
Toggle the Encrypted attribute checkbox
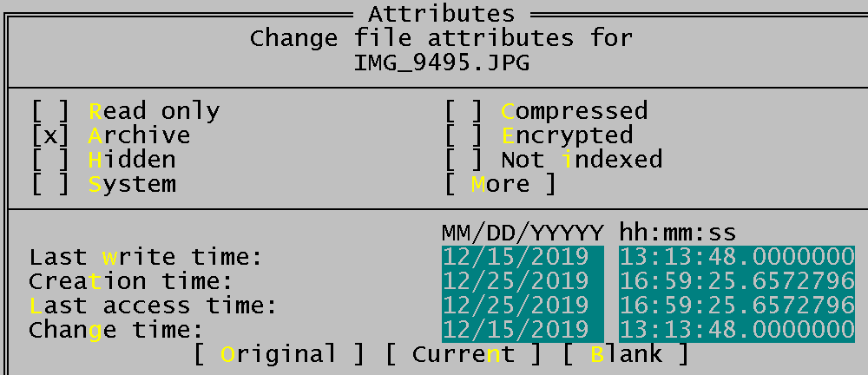click(464, 136)
